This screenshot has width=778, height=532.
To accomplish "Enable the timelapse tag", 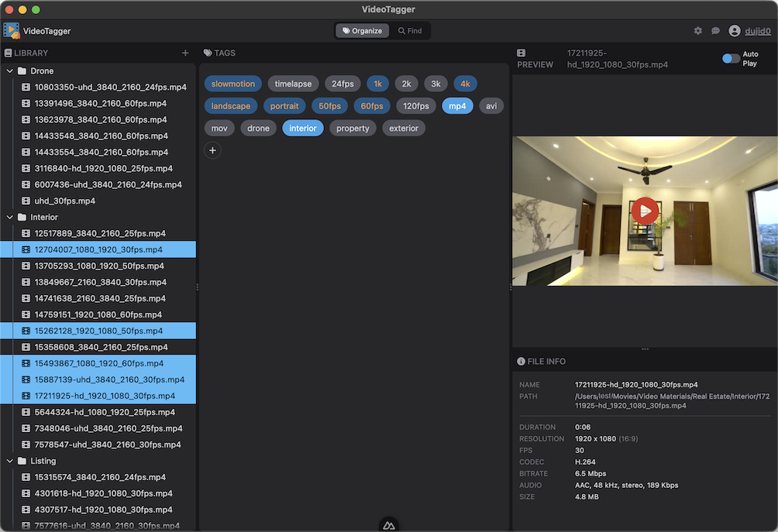I will coord(293,83).
